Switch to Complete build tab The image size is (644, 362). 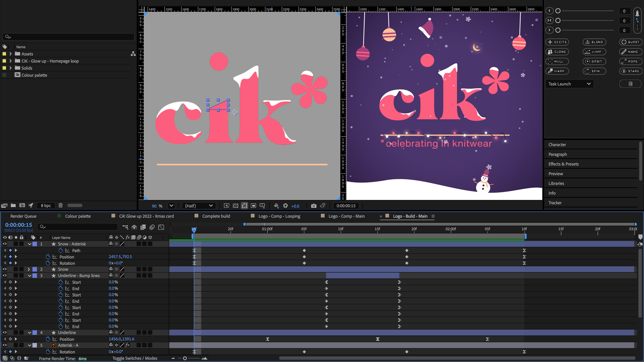(216, 216)
